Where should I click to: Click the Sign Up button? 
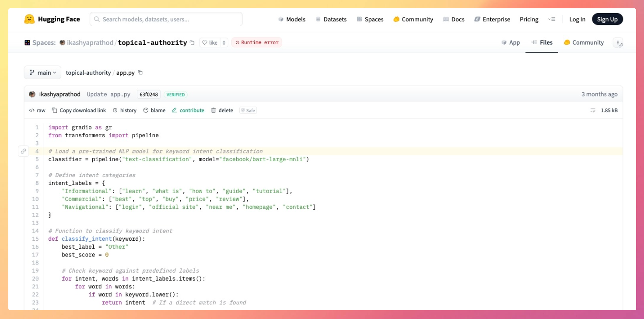click(x=607, y=19)
